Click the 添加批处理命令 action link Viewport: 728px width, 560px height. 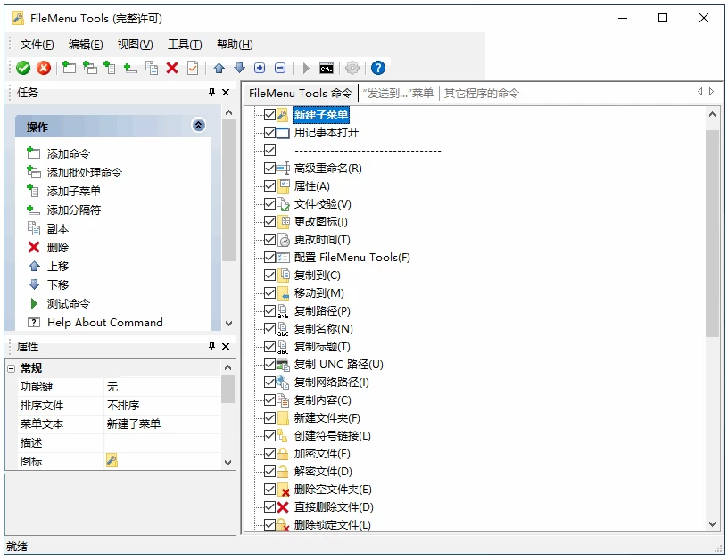point(84,173)
